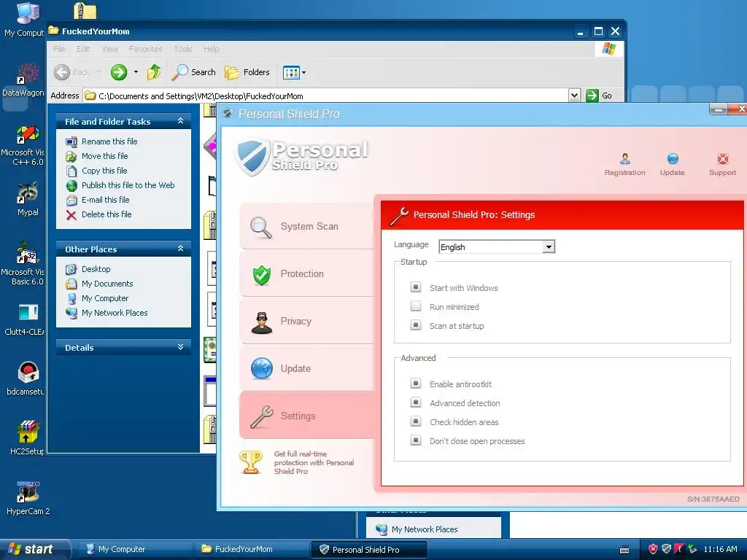Select the Settings section in sidebar
The image size is (747, 560).
click(x=307, y=416)
